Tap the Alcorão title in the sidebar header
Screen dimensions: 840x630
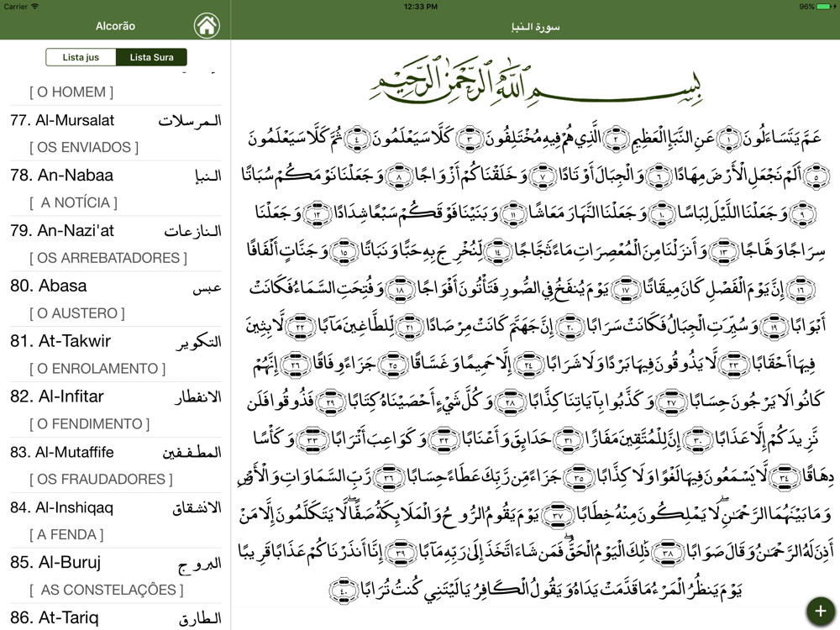[x=115, y=26]
